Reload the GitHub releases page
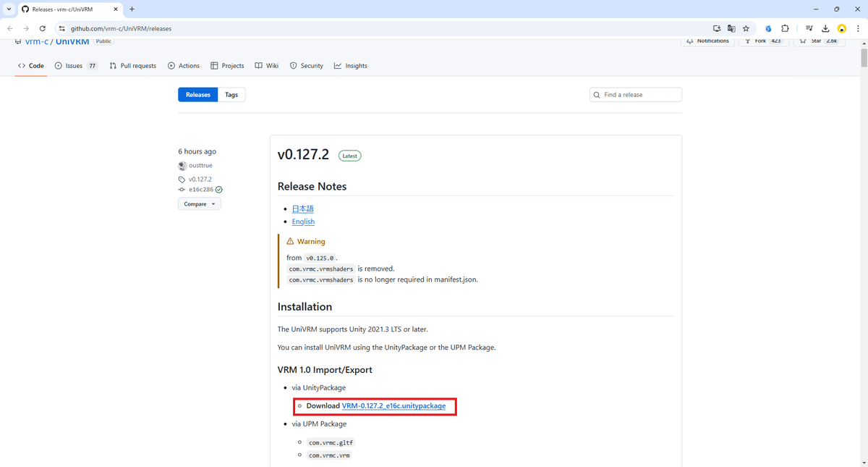 [43, 28]
